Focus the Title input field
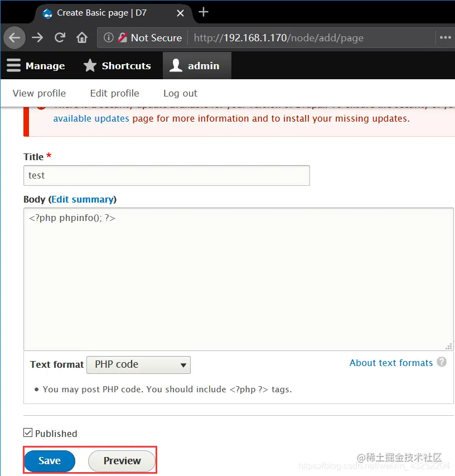Screen dimensions: 455x476 (x=167, y=175)
